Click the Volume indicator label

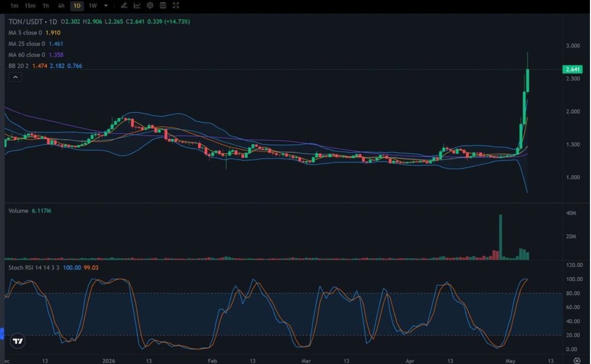click(18, 210)
